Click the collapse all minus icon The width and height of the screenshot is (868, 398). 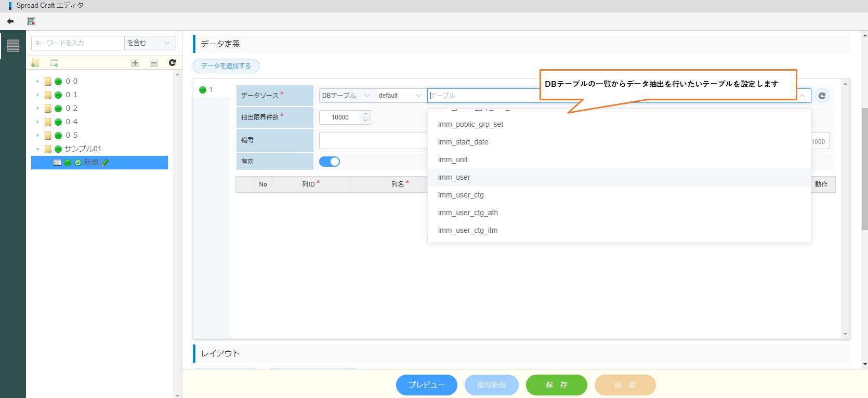154,63
